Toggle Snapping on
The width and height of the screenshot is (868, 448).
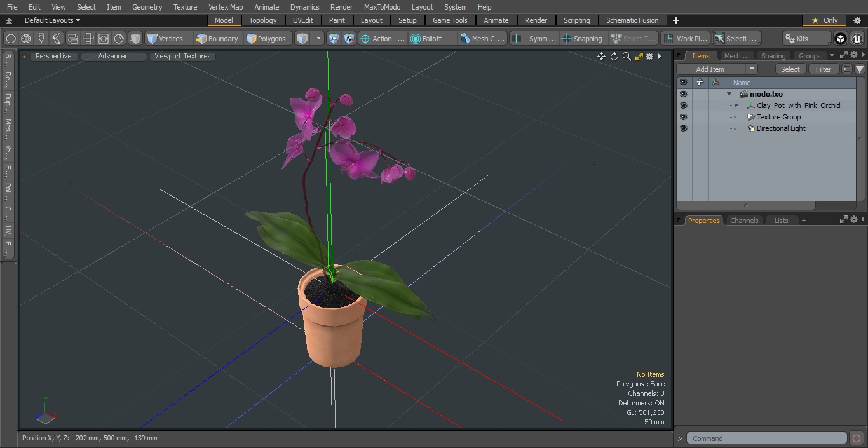pyautogui.click(x=582, y=39)
